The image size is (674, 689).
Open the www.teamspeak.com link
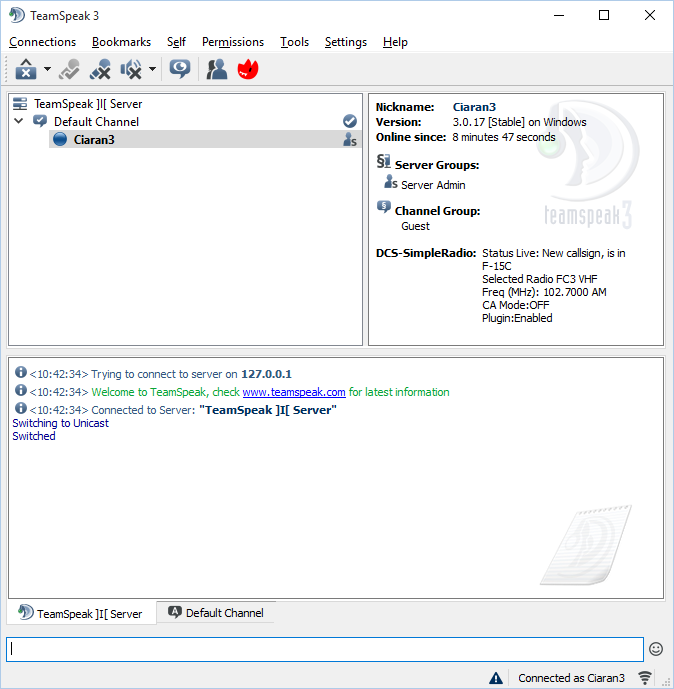pyautogui.click(x=294, y=392)
